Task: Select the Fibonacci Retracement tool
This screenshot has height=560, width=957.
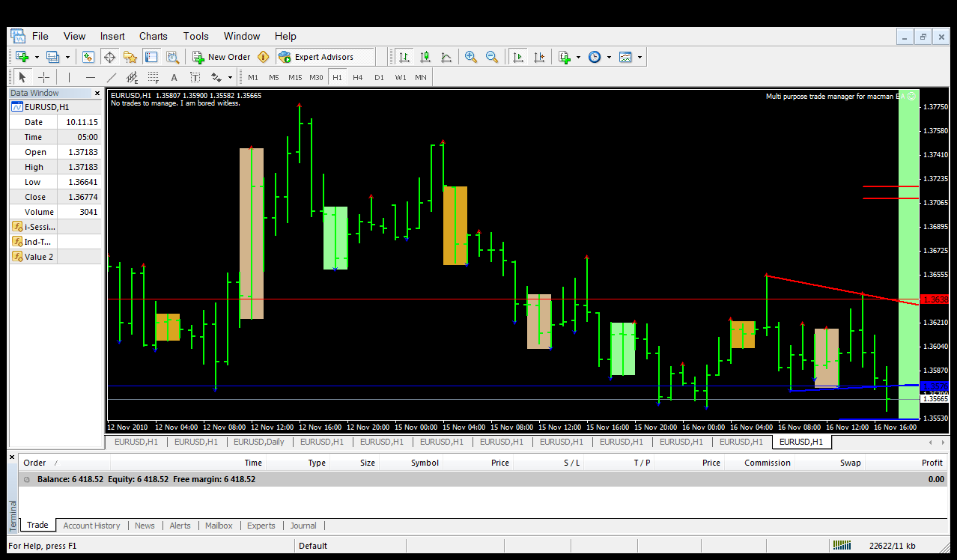Action: (x=153, y=77)
